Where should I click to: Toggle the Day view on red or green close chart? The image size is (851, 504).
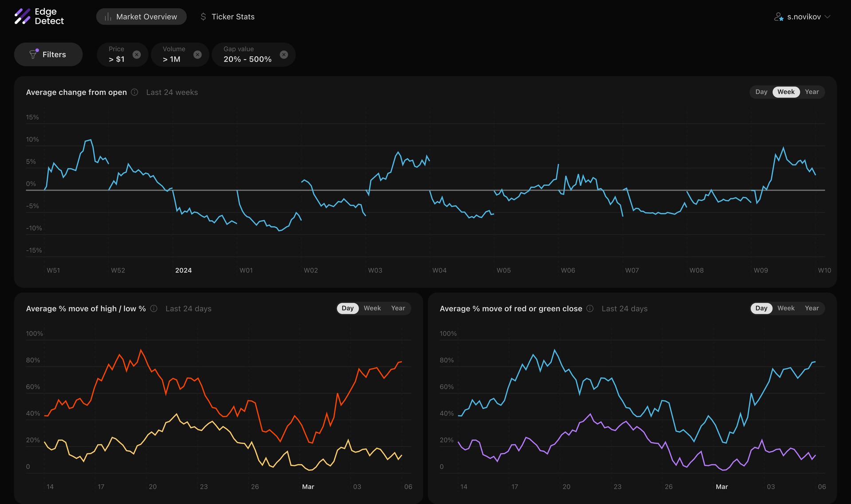coord(761,308)
